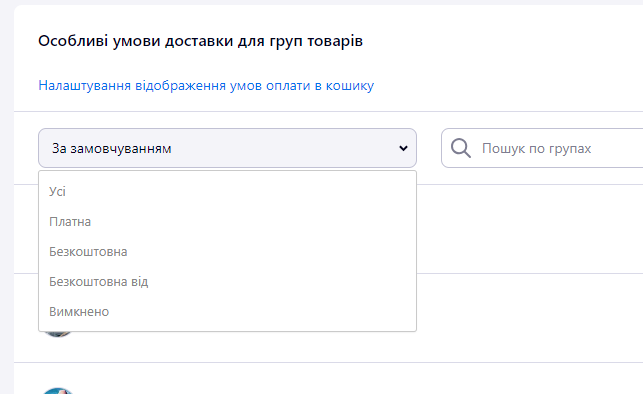Open the 'За замовчуванням' filter dropdown
Viewport: 643px width, 394px height.
click(228, 148)
